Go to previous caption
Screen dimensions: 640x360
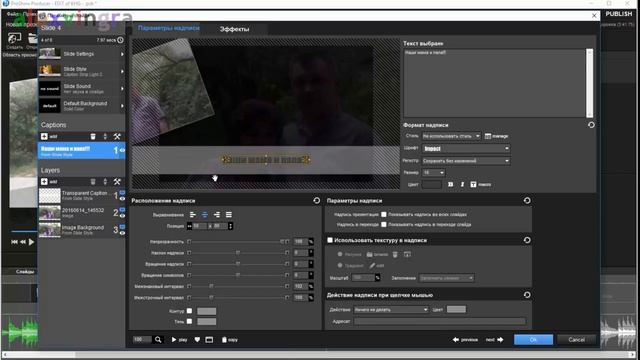tap(465, 340)
